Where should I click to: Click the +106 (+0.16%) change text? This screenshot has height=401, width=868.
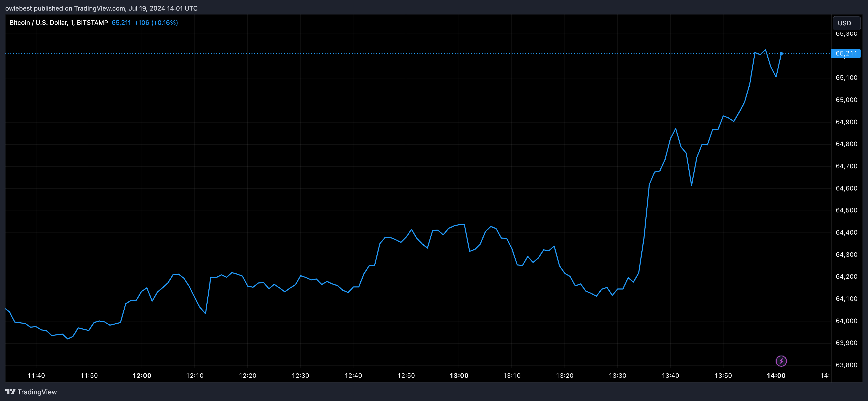click(156, 22)
